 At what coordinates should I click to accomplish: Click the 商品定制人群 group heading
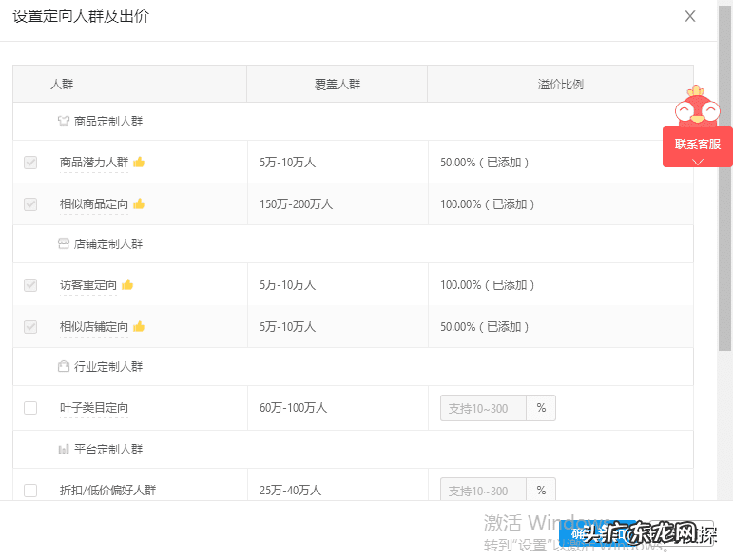coord(108,122)
